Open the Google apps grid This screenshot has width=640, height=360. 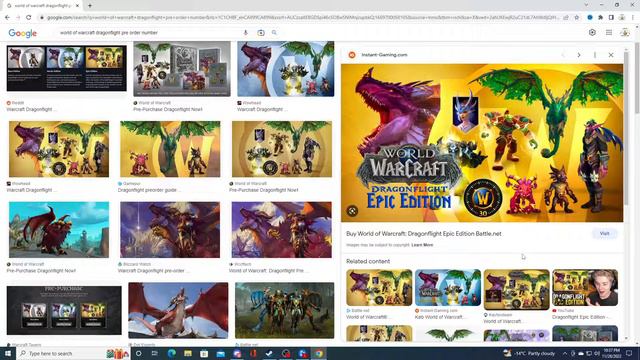pos(609,33)
